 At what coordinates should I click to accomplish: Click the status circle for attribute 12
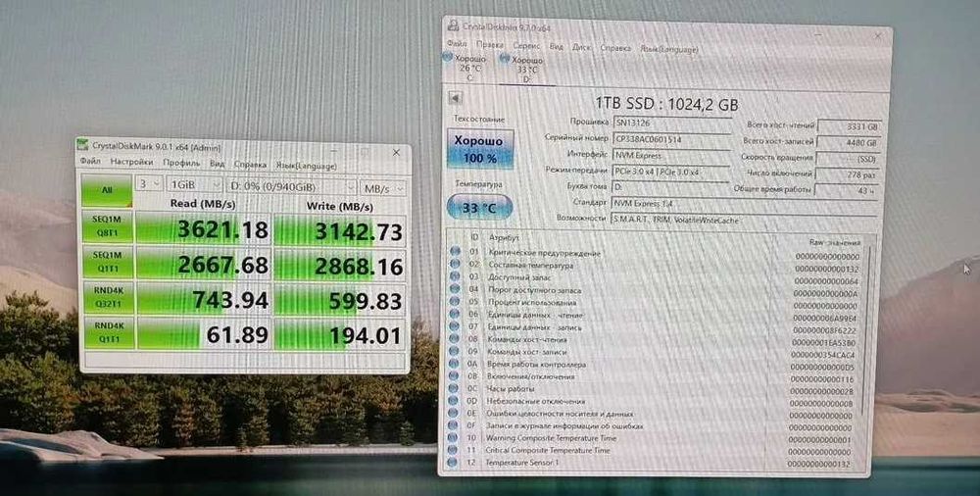point(454,463)
